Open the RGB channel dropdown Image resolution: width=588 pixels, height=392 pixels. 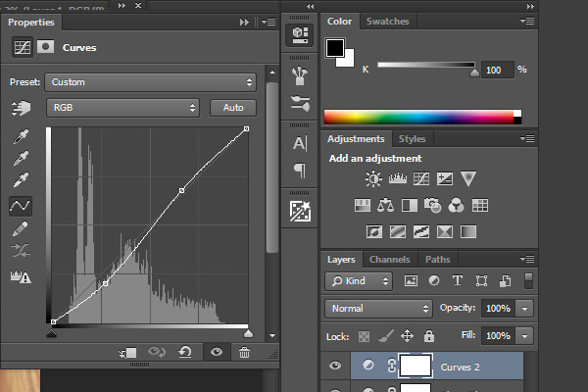(x=123, y=108)
